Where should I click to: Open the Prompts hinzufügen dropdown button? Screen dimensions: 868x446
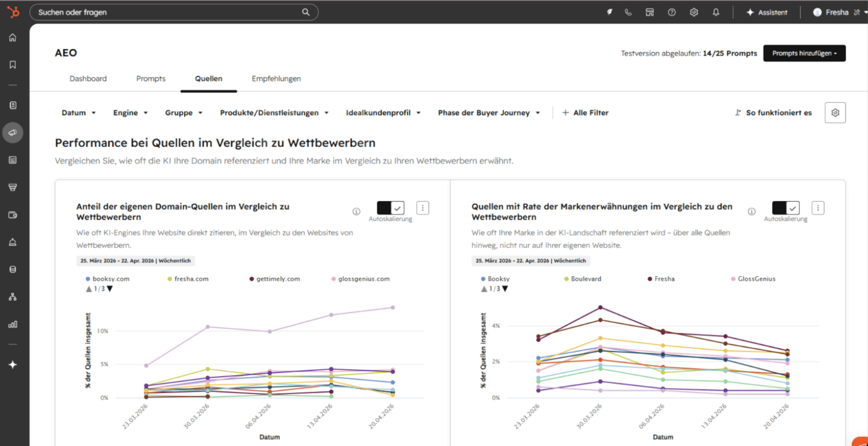[x=804, y=53]
